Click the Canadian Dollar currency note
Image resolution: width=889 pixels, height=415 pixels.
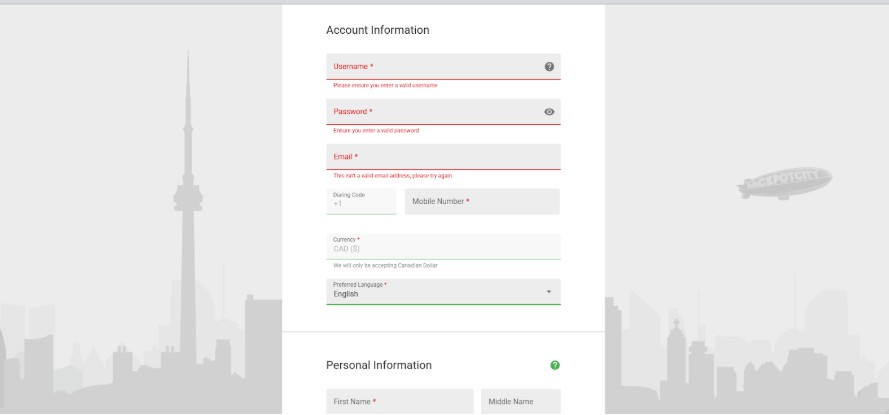pos(385,266)
